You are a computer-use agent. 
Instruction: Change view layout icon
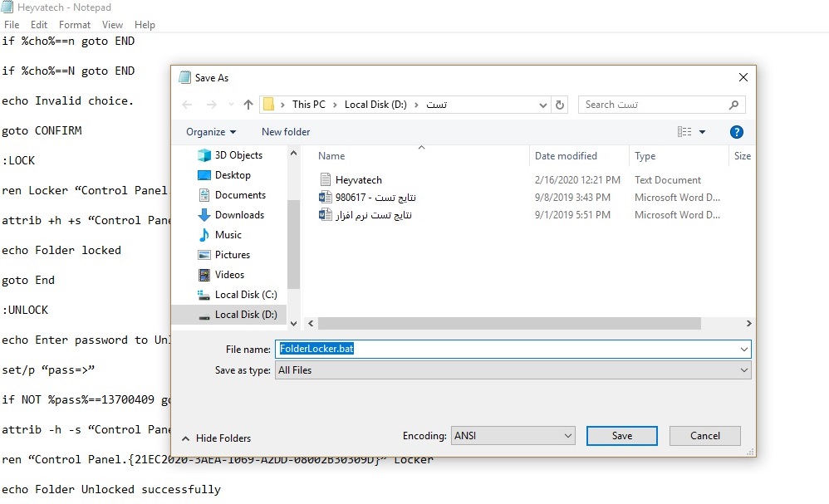684,132
